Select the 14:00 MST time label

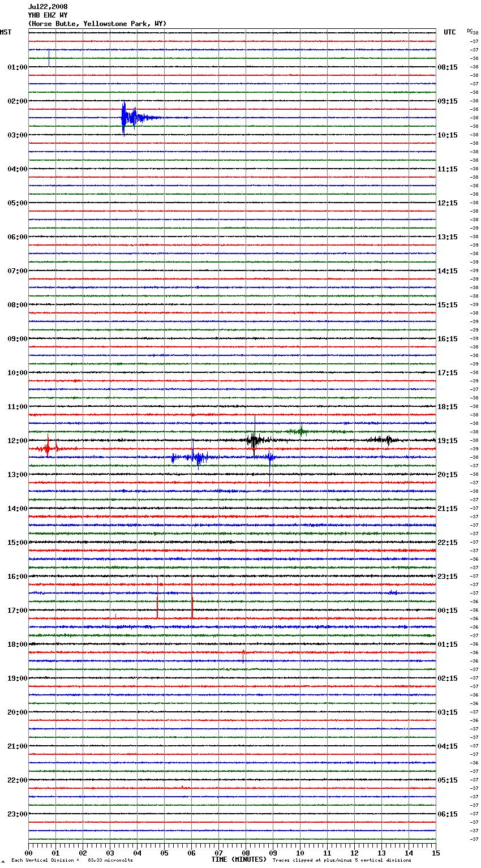click(x=17, y=509)
